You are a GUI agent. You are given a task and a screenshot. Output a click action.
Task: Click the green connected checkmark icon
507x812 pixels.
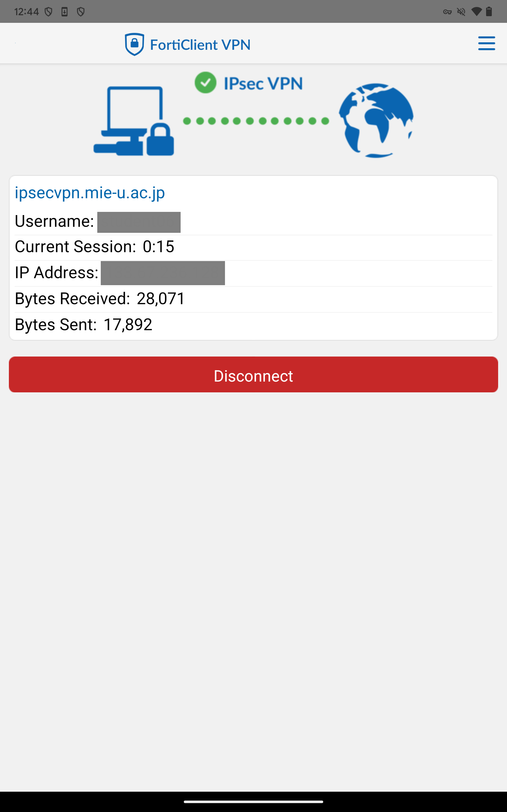(205, 82)
